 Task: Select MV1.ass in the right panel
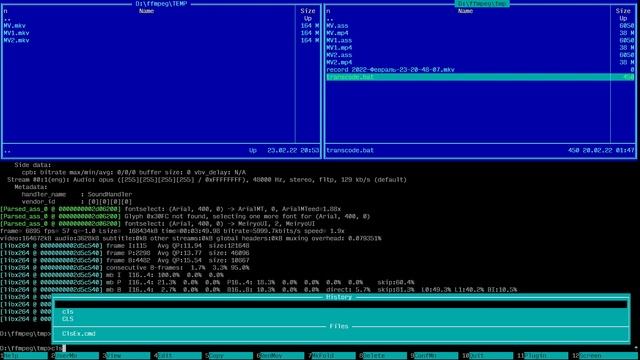pyautogui.click(x=339, y=40)
